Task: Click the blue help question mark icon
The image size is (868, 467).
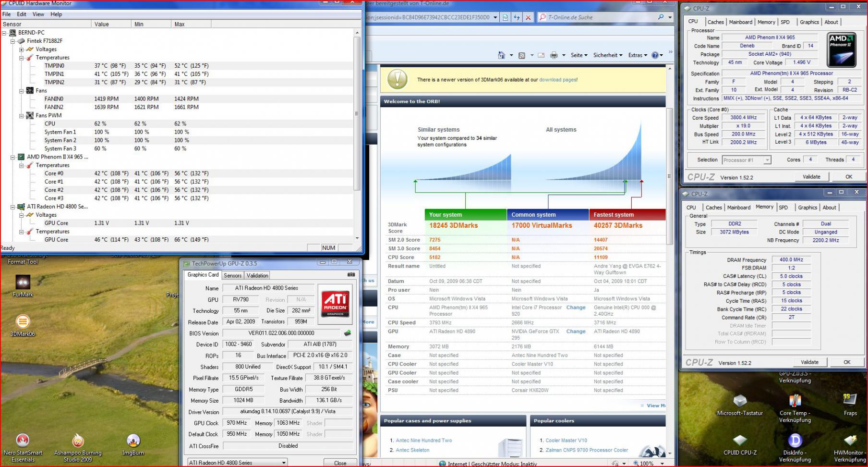Action: point(655,55)
